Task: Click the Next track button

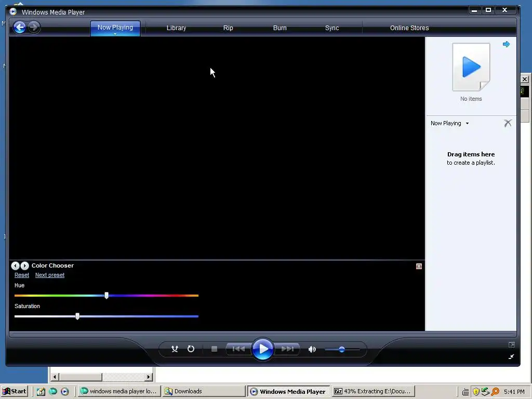Action: pos(287,349)
